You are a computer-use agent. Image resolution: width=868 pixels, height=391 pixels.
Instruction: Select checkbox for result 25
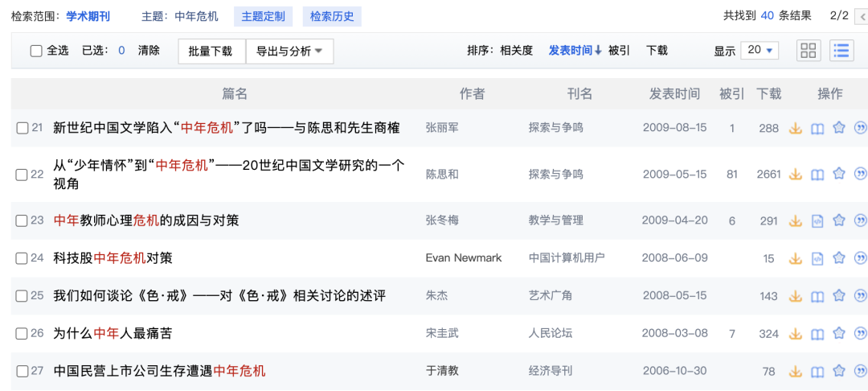pos(22,296)
